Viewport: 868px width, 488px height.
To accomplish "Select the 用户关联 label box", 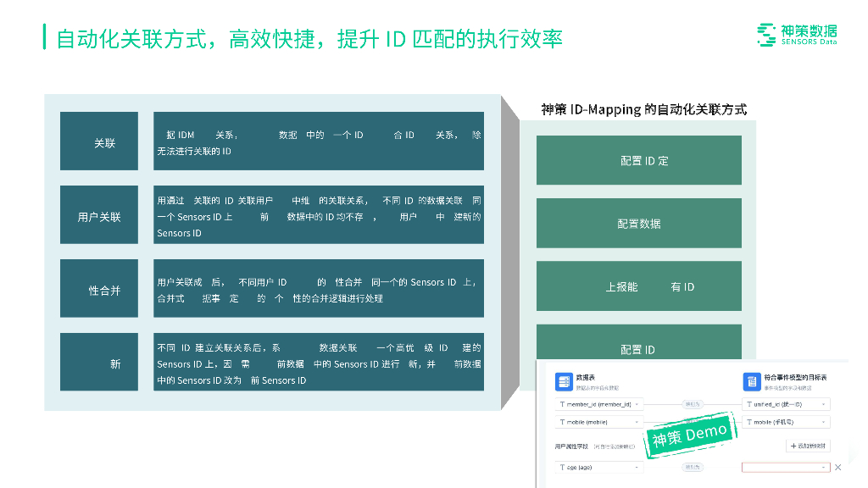I will point(99,217).
